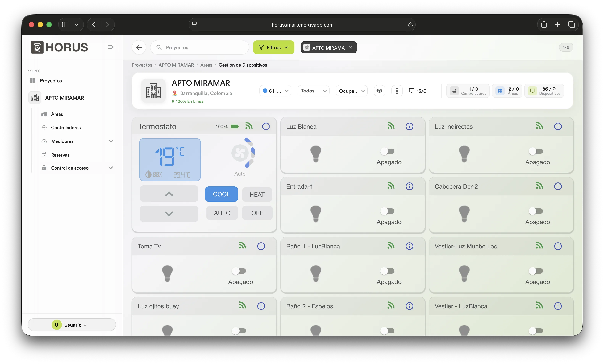The image size is (604, 364).
Task: Reload the page in Safari
Action: pos(410,25)
